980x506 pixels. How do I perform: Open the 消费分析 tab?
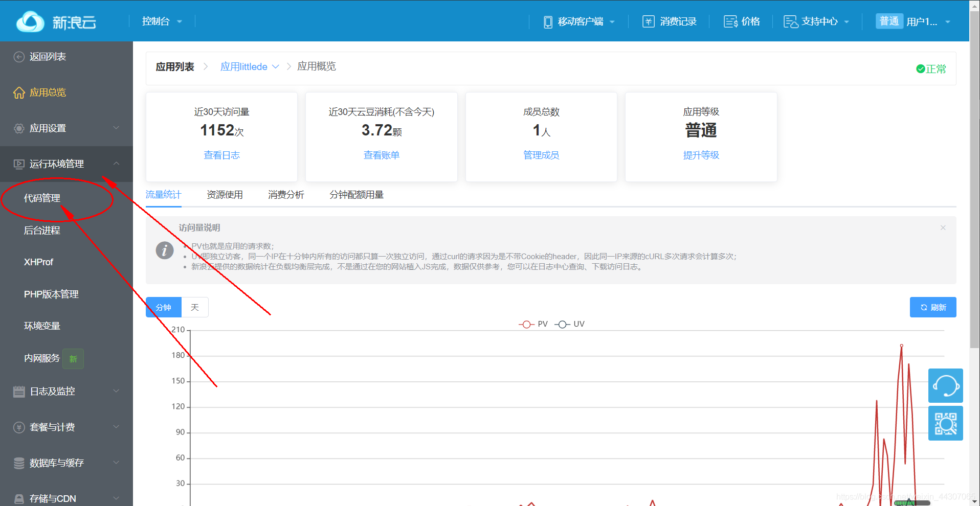point(286,194)
